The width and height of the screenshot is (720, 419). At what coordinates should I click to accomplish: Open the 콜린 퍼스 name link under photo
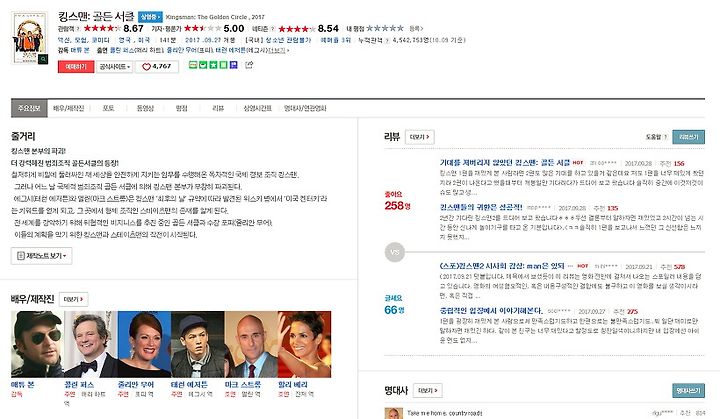point(79,385)
